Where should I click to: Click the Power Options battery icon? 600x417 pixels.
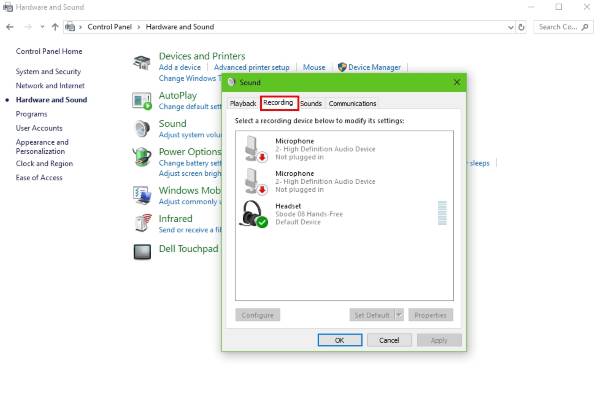click(x=142, y=157)
